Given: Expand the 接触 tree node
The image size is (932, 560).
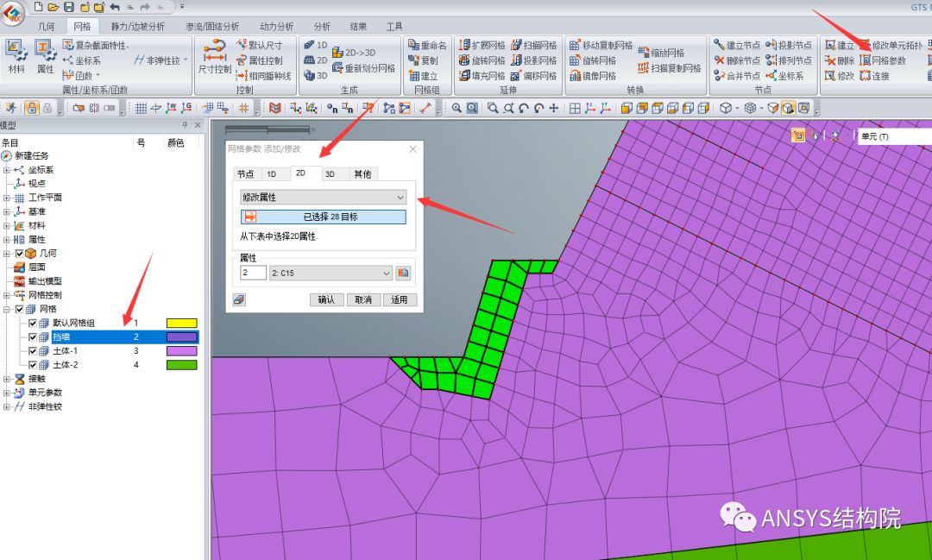Looking at the screenshot, I should click(7, 379).
